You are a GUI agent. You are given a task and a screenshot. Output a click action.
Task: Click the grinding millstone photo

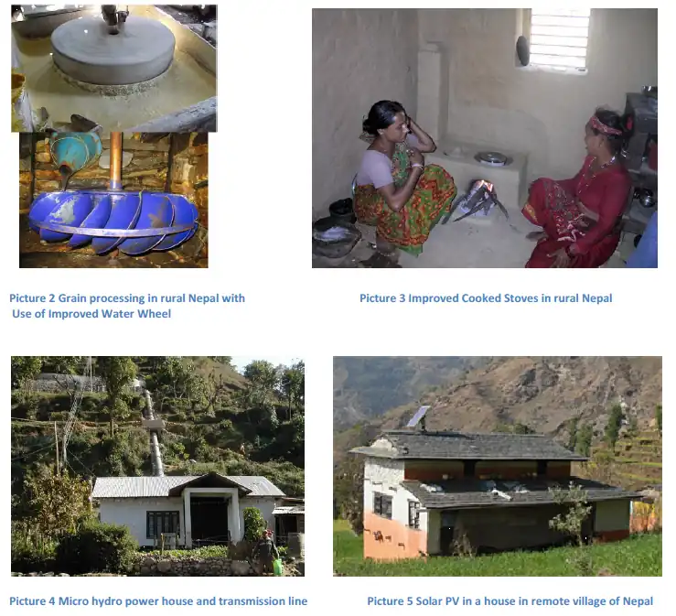(x=114, y=68)
